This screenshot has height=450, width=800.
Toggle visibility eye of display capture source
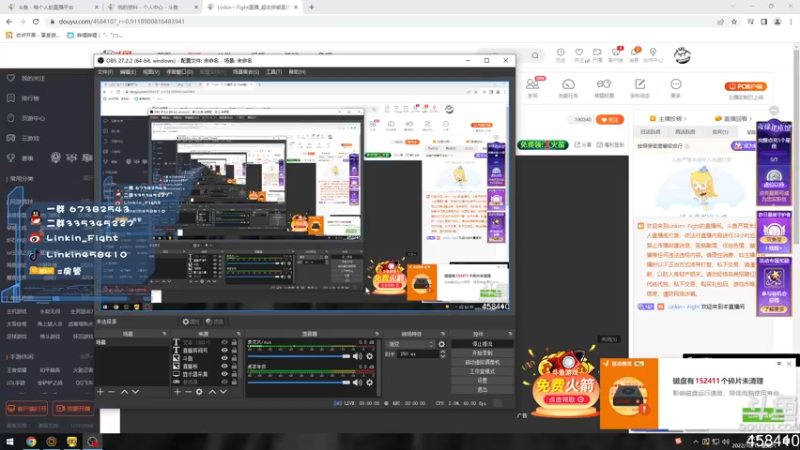(x=224, y=374)
